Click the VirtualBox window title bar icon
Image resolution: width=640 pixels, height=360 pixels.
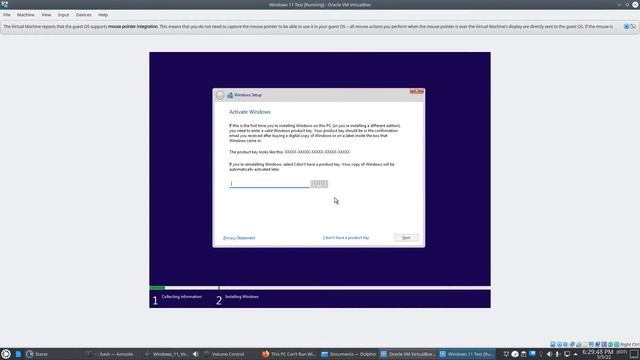tap(4, 4)
